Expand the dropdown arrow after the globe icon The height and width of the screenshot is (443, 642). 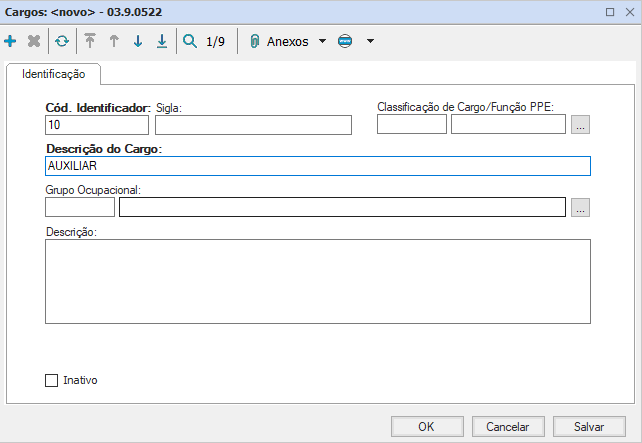point(370,42)
